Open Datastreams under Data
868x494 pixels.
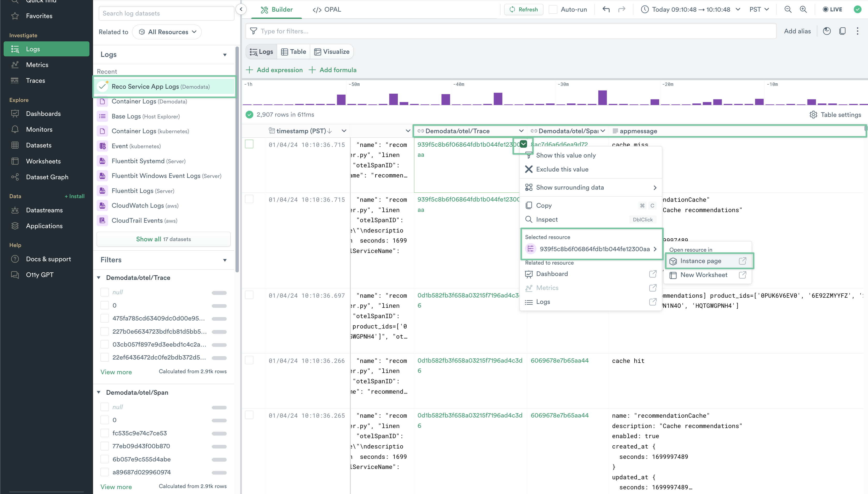pos(44,210)
